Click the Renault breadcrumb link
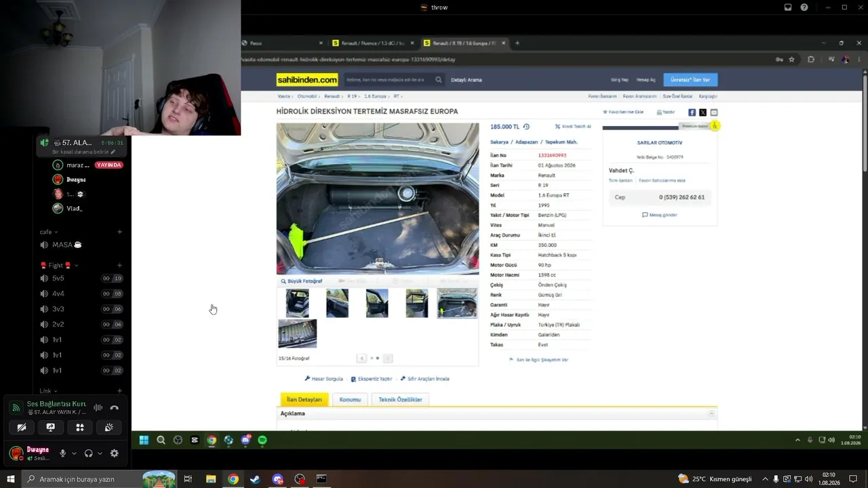This screenshot has width=868, height=488. pyautogui.click(x=332, y=96)
